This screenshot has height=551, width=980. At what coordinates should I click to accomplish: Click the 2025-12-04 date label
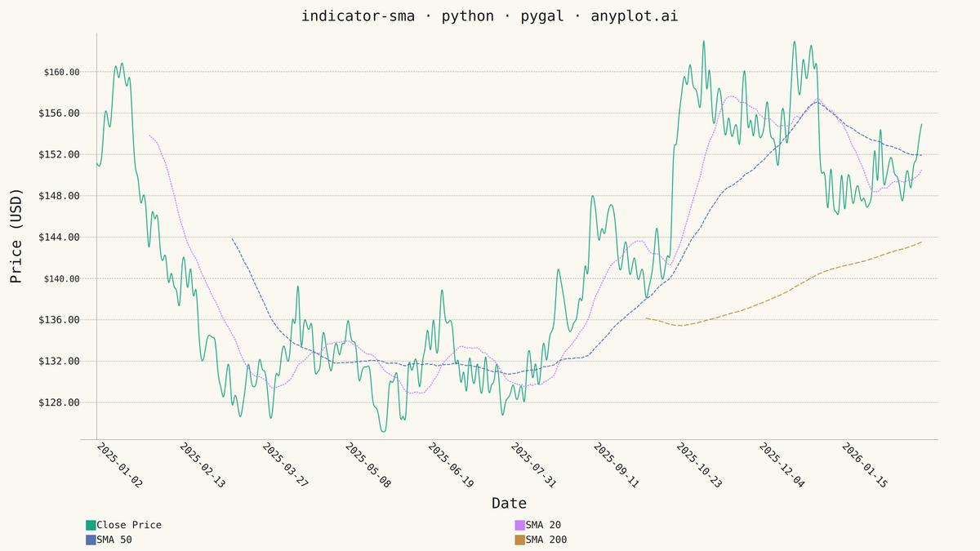tap(782, 465)
